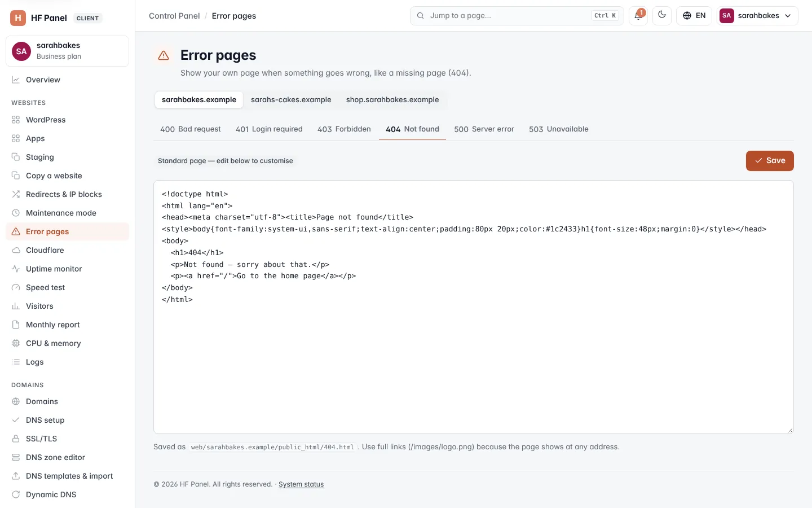Click the Staging sidebar icon

[x=16, y=157]
